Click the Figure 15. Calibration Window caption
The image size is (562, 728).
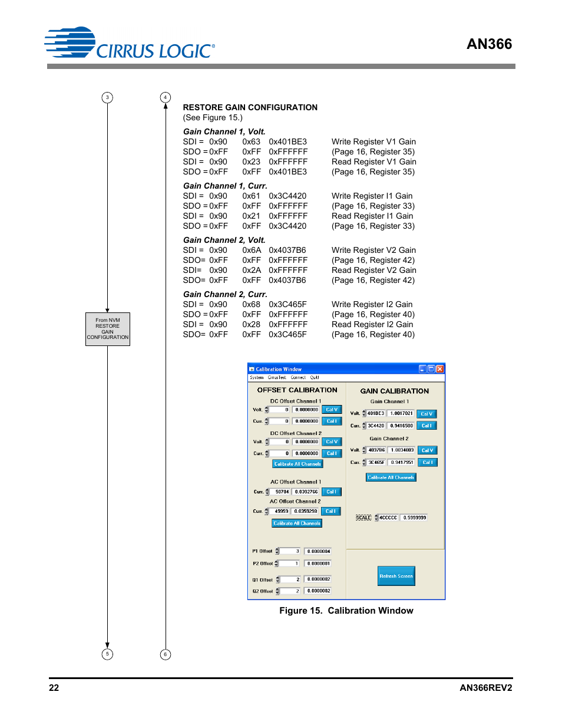point(346,611)
